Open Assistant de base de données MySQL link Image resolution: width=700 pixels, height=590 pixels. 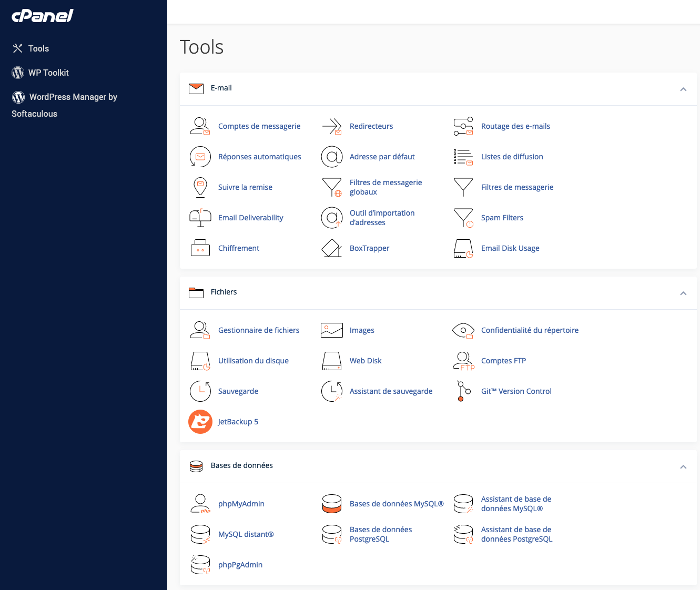(516, 504)
